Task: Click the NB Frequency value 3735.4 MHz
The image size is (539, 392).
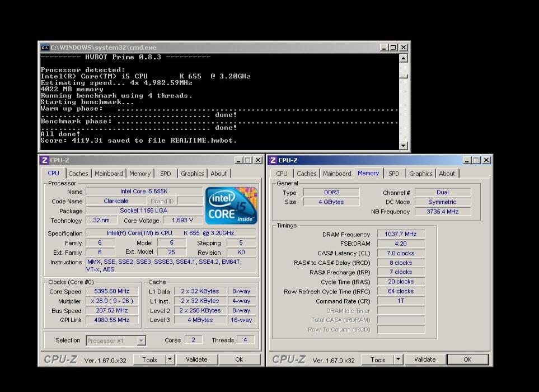Action: click(x=442, y=212)
